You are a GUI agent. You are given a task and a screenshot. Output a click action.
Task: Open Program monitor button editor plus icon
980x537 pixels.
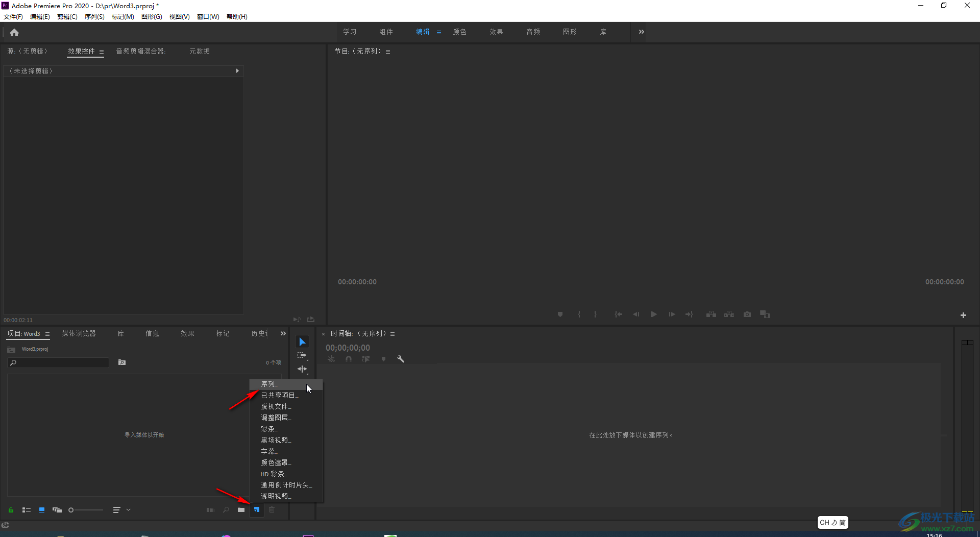[x=963, y=315]
